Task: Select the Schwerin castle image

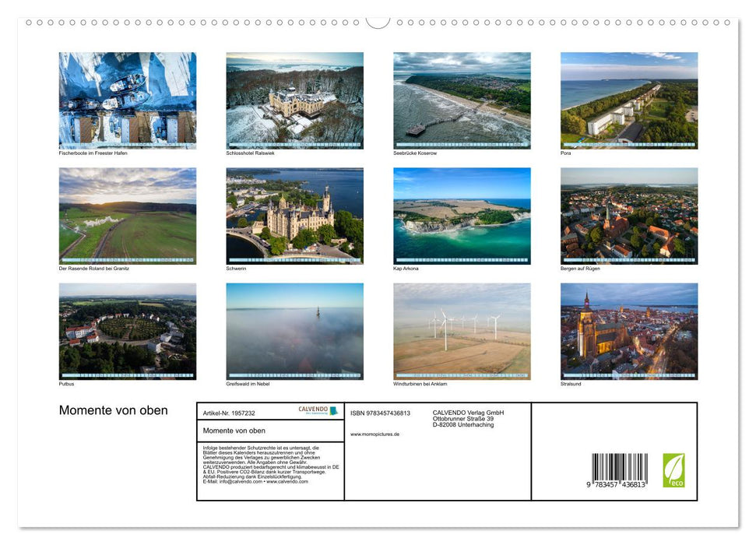Action: tap(294, 216)
